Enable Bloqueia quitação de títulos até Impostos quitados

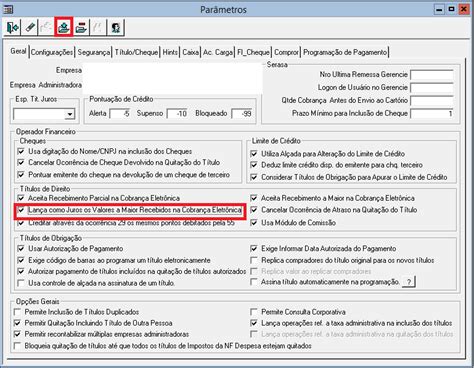click(17, 346)
